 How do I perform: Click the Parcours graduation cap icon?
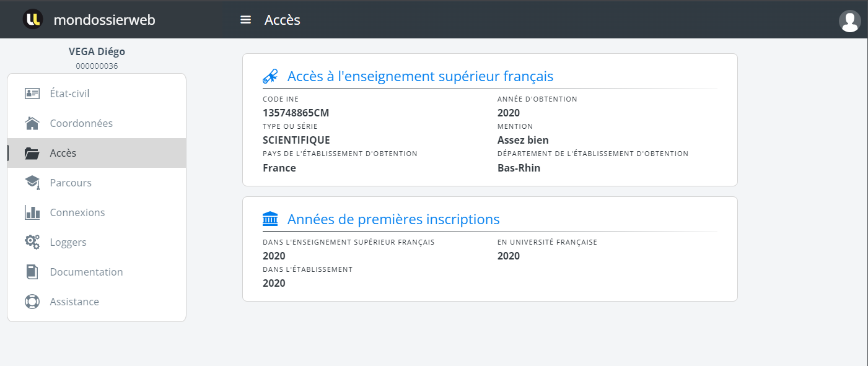[32, 183]
